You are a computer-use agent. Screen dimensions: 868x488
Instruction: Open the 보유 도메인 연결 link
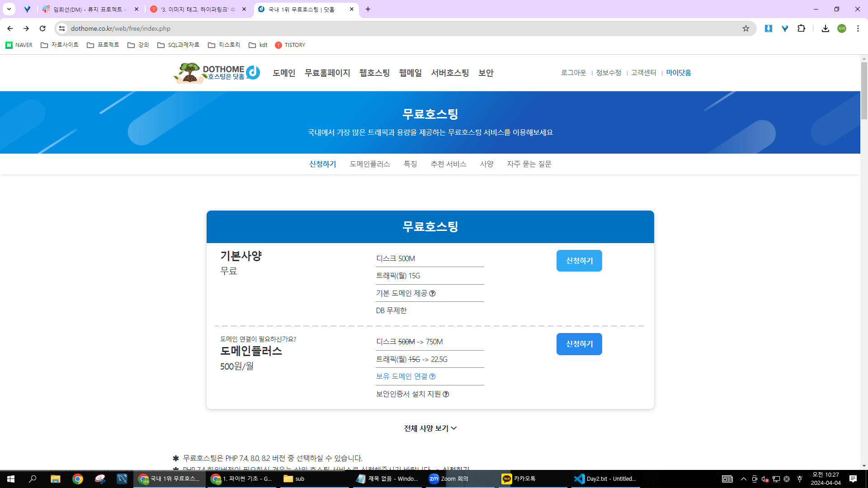(401, 376)
